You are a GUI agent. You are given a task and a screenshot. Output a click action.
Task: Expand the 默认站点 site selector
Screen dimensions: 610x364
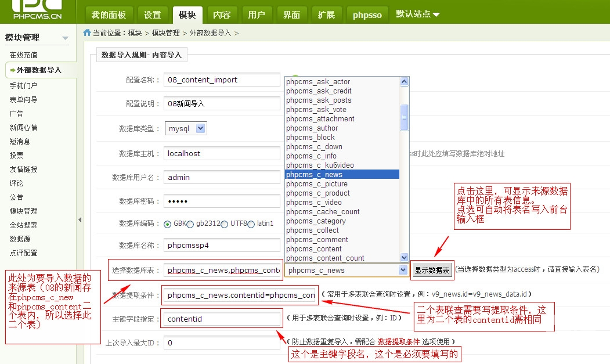(418, 15)
